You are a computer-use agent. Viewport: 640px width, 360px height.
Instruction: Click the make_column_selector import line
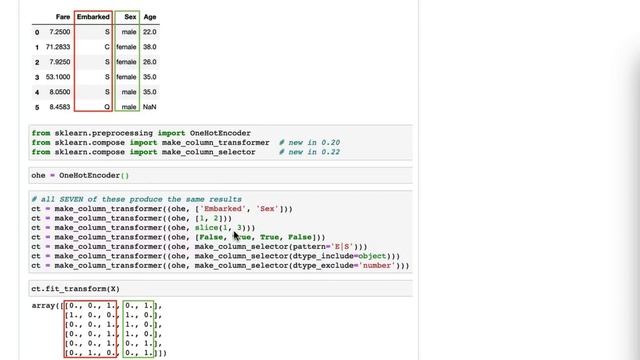(143, 152)
